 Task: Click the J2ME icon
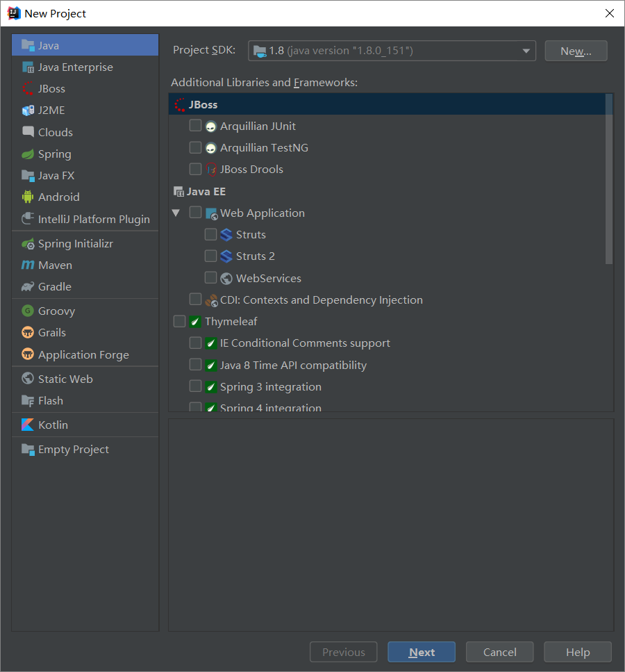click(x=28, y=110)
